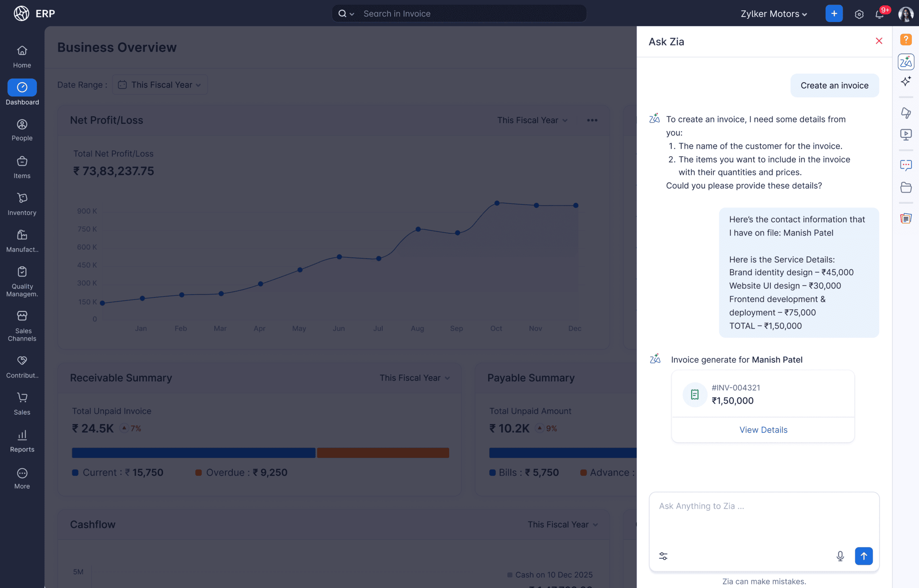Open the feedback chat bubble icon on right sidebar
The width and height of the screenshot is (919, 588).
(906, 165)
